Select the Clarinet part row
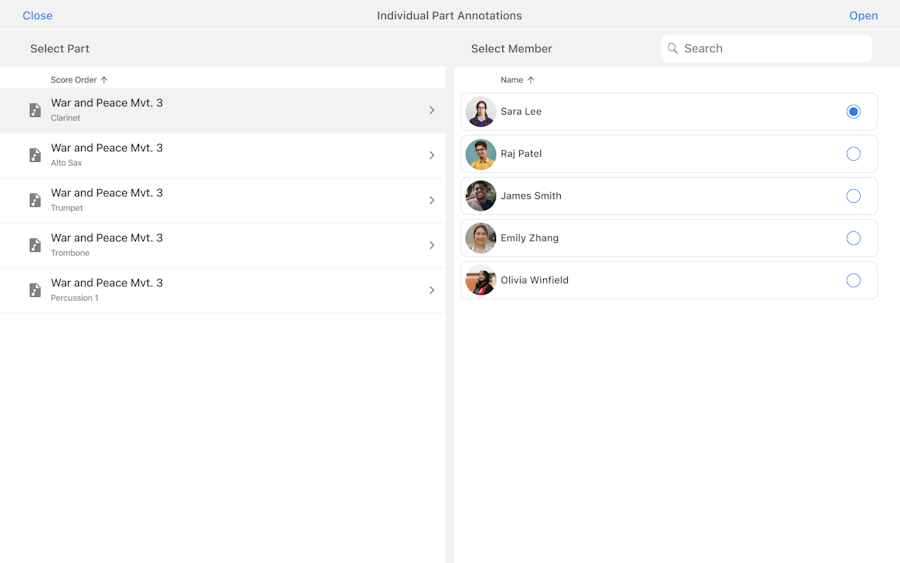The width and height of the screenshot is (900, 563). [x=222, y=110]
